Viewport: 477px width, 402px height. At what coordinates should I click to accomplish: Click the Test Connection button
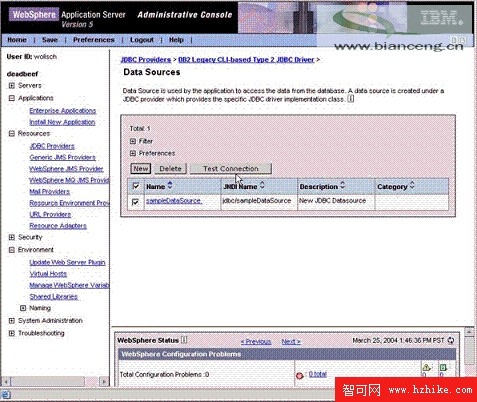(231, 169)
